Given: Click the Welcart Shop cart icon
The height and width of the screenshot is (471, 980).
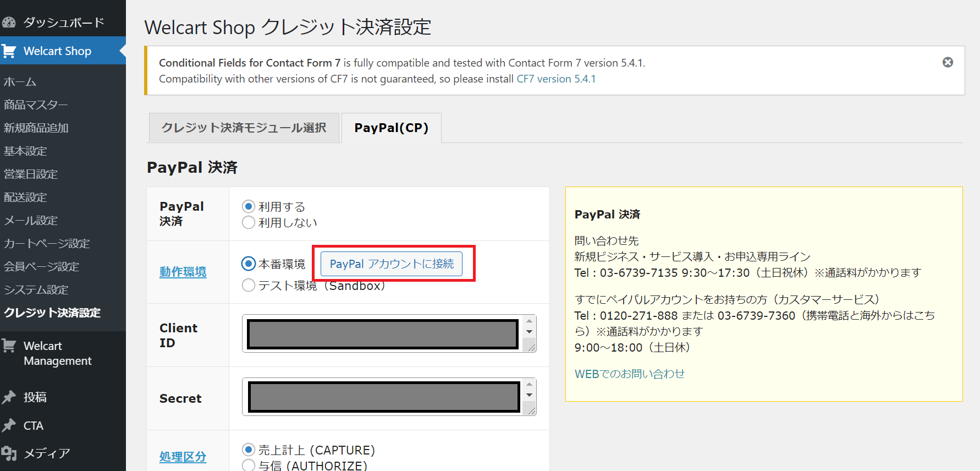Looking at the screenshot, I should [x=9, y=51].
